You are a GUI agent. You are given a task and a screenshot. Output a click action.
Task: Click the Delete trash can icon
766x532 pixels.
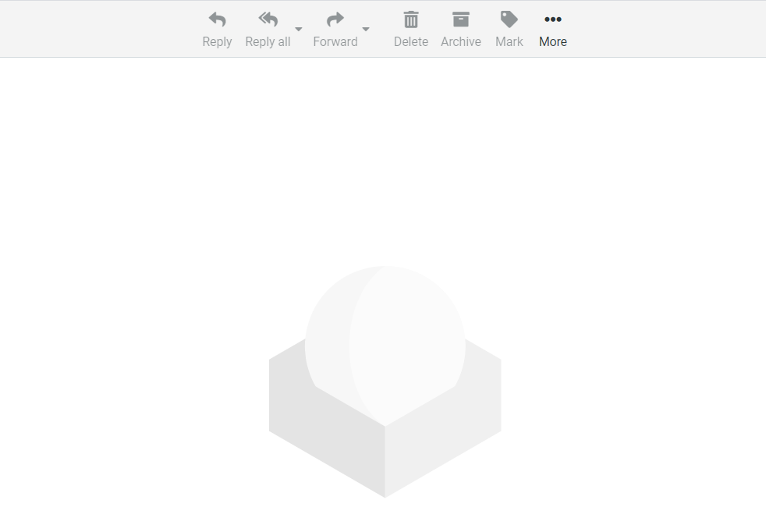pyautogui.click(x=411, y=20)
